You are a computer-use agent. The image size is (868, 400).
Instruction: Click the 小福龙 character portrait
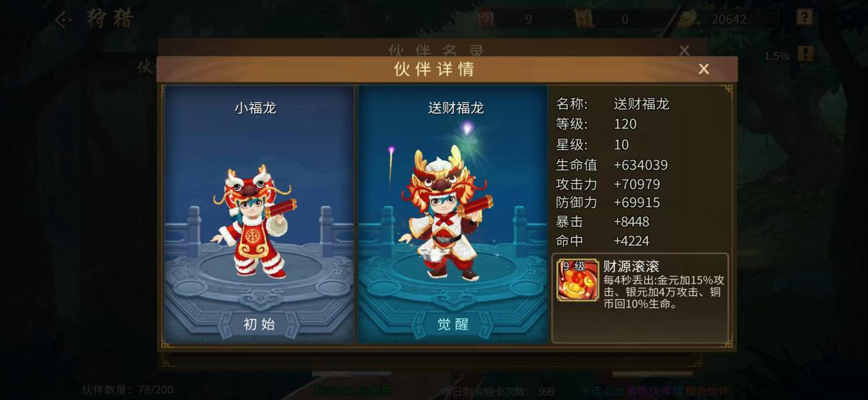point(255,221)
